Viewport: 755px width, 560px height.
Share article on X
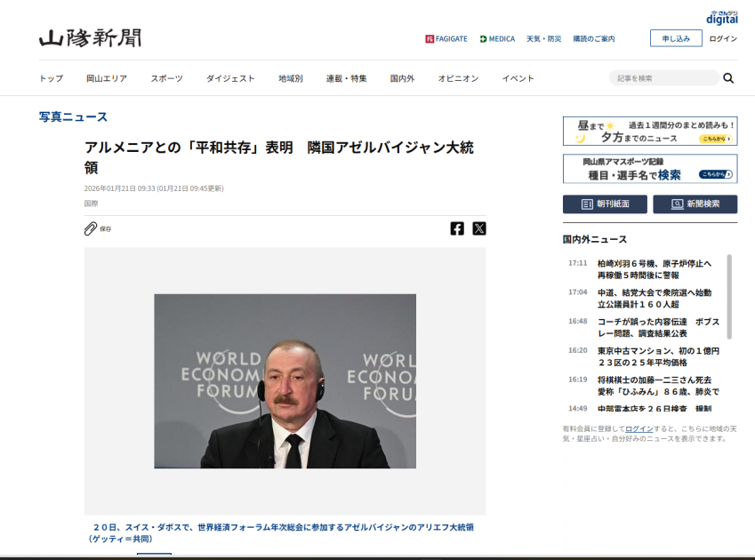479,228
